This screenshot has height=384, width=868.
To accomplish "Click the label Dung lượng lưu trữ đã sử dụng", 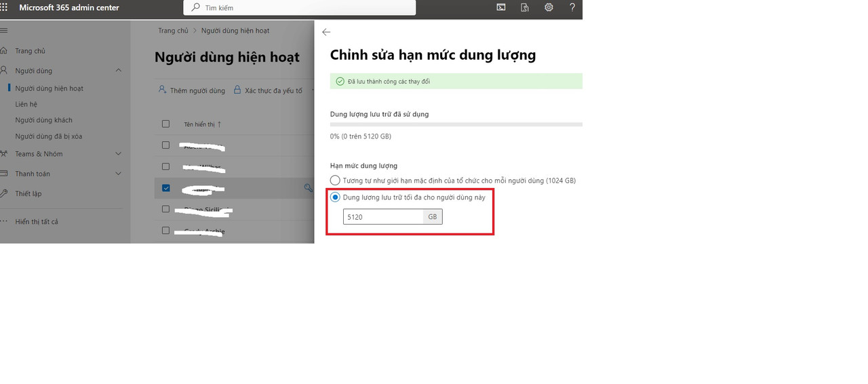I will [379, 114].
